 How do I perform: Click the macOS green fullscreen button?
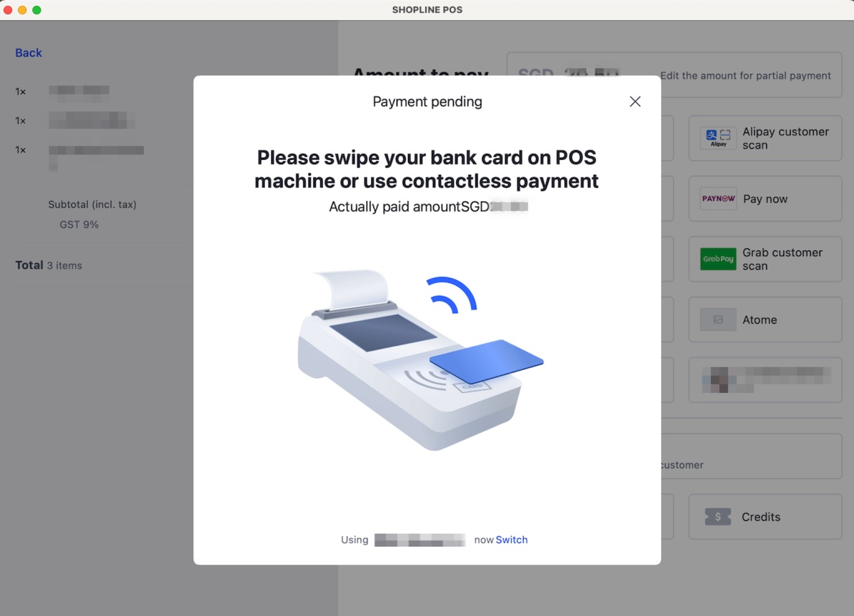click(37, 10)
